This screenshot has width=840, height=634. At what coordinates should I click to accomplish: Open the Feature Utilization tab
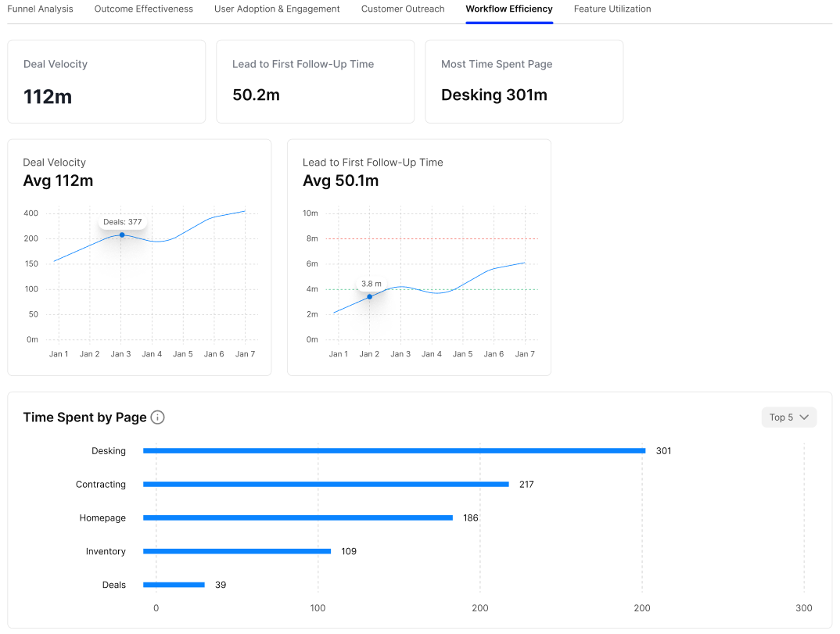point(612,9)
